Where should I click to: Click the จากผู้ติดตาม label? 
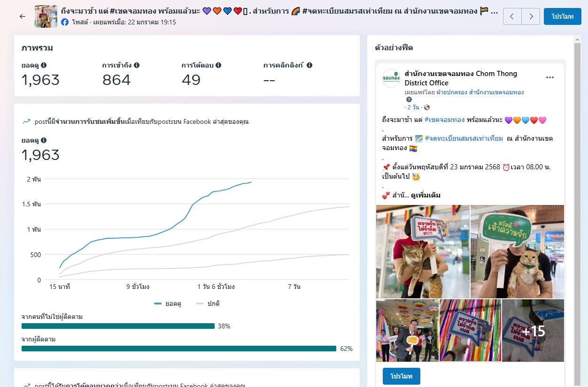pos(39,339)
